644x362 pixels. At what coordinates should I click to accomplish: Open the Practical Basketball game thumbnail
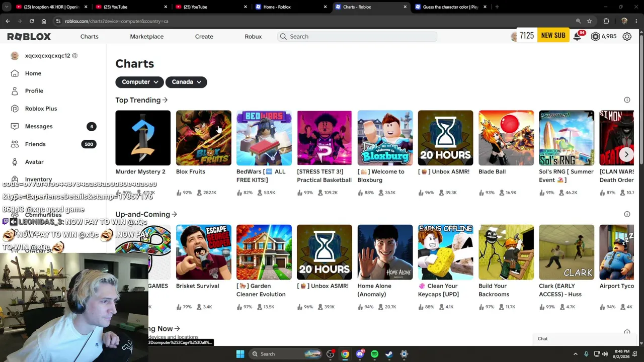[x=325, y=138]
